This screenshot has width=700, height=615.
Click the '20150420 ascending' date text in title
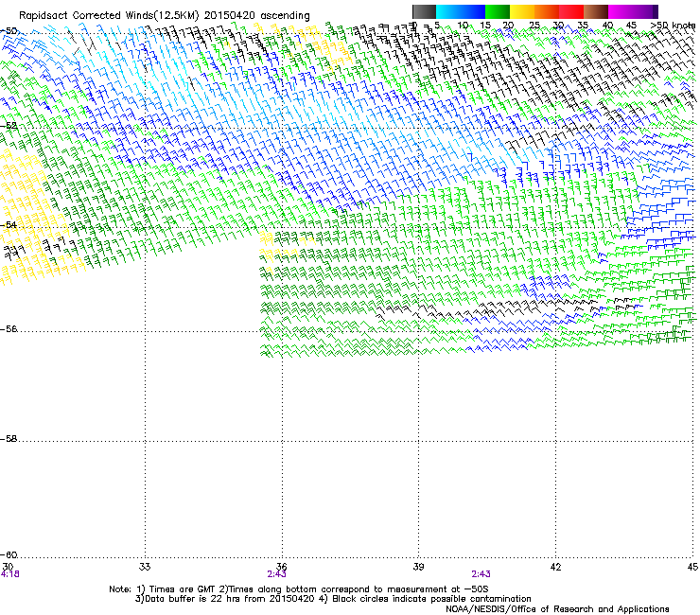click(257, 16)
